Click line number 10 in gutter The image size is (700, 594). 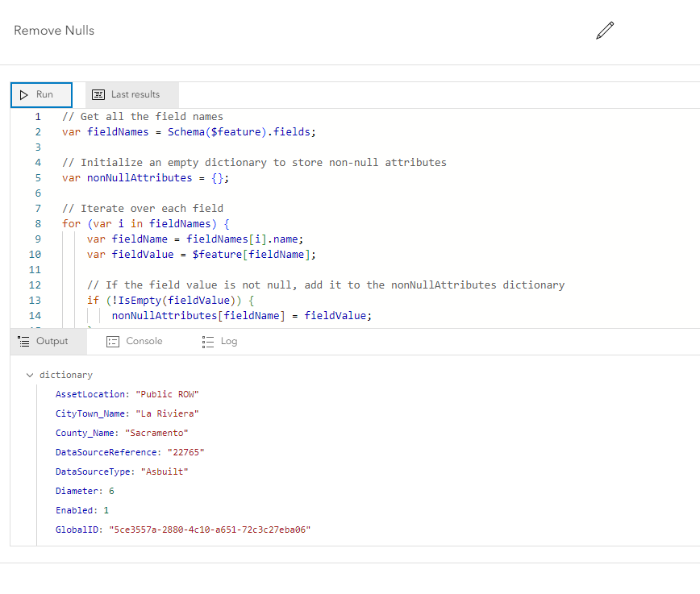34,255
